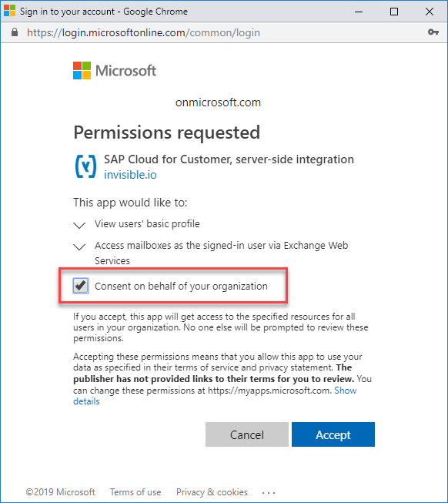Viewport: 448px width, 503px height.
Task: Click the Cancel button
Action: coord(247,434)
